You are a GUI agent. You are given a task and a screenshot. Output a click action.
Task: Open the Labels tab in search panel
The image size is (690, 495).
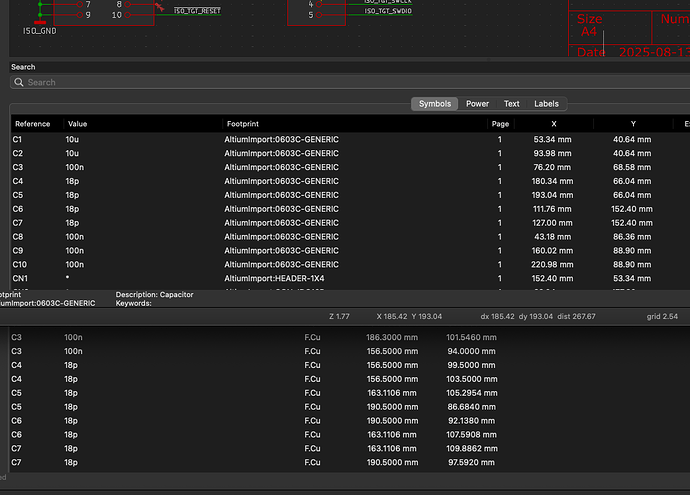click(x=546, y=104)
